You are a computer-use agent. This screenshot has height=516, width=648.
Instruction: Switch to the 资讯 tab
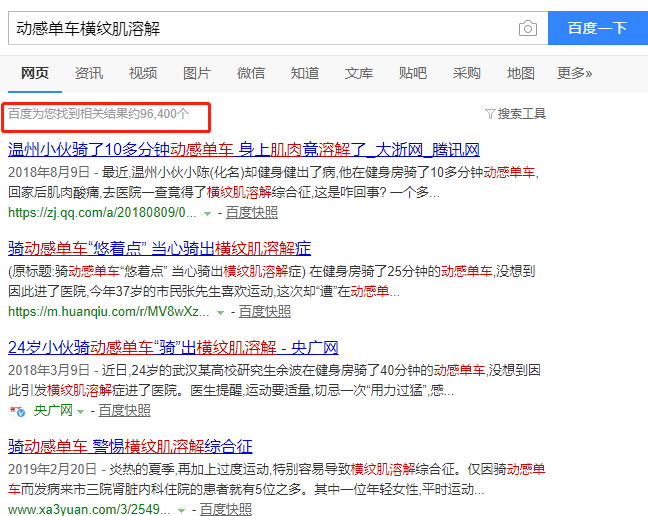[89, 73]
